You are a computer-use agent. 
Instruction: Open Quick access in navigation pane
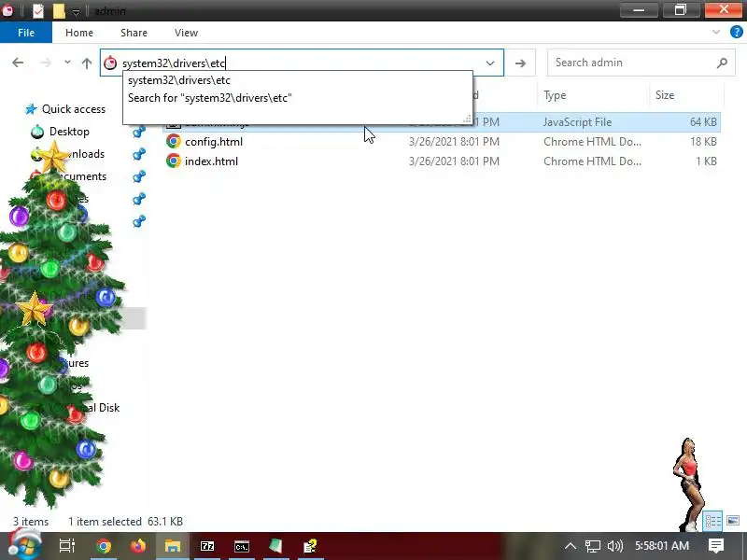tap(74, 109)
